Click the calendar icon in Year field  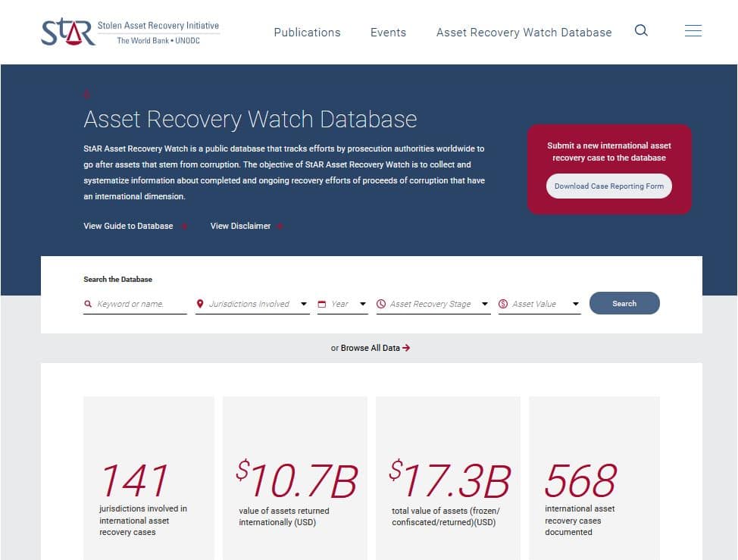pos(322,304)
